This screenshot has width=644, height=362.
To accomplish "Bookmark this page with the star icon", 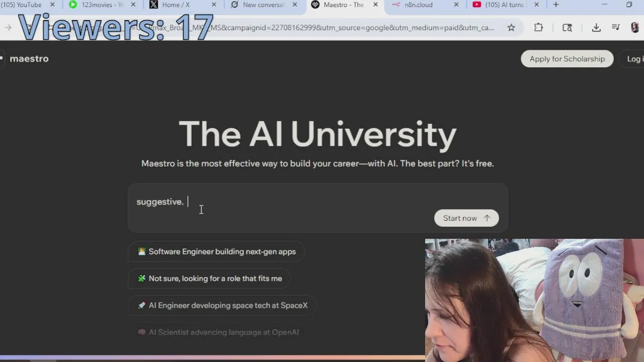I will [511, 28].
